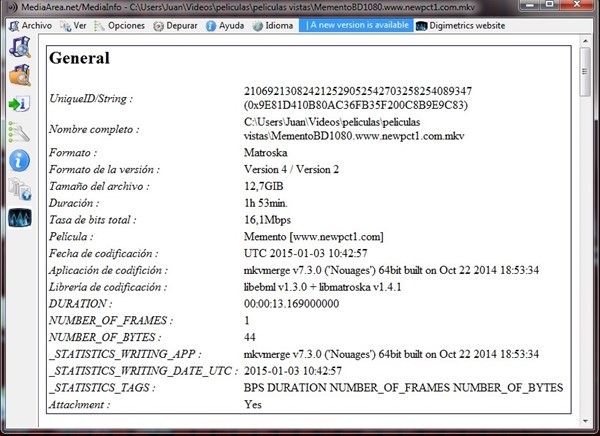Click the Attachment 'Yes' value

(253, 405)
